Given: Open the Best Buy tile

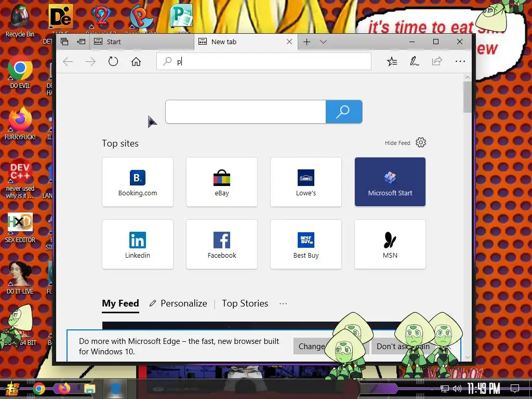Looking at the screenshot, I should pyautogui.click(x=305, y=244).
